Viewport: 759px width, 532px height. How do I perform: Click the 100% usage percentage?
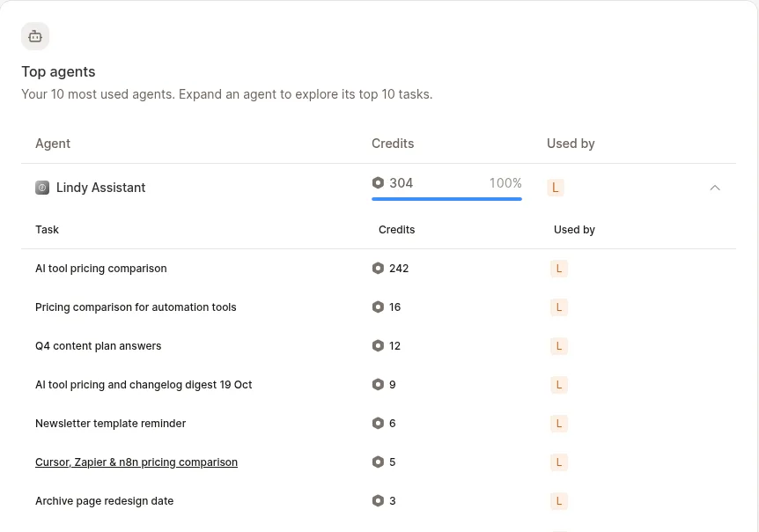[505, 183]
